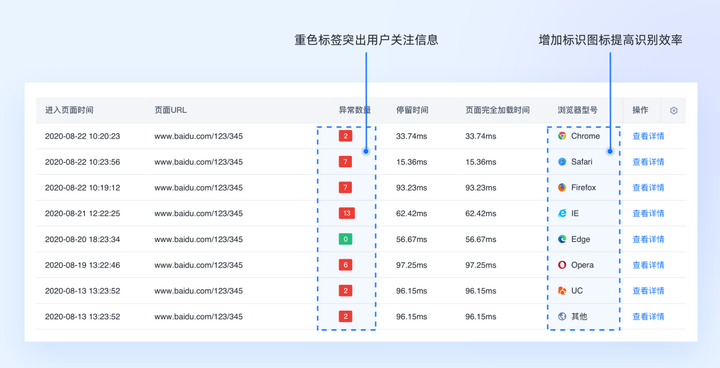Viewport: 720px width, 368px height.
Task: Click the 93.23ms stay time value
Action: pos(411,187)
